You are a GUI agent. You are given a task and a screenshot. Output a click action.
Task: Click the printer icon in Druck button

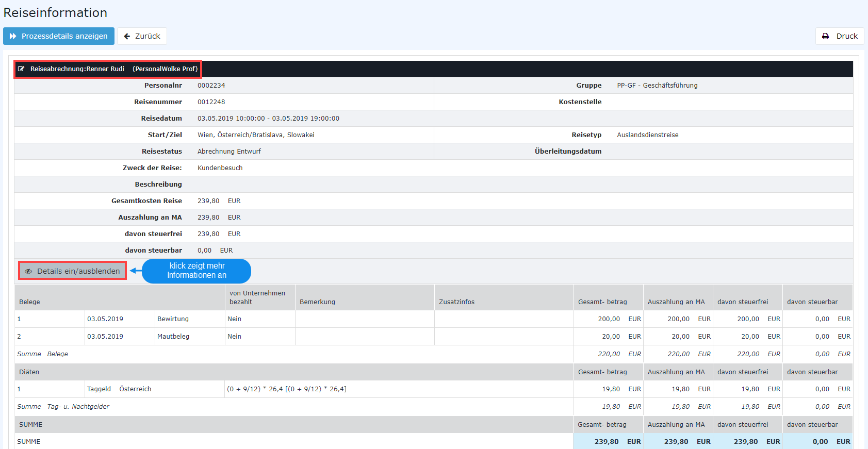[825, 36]
